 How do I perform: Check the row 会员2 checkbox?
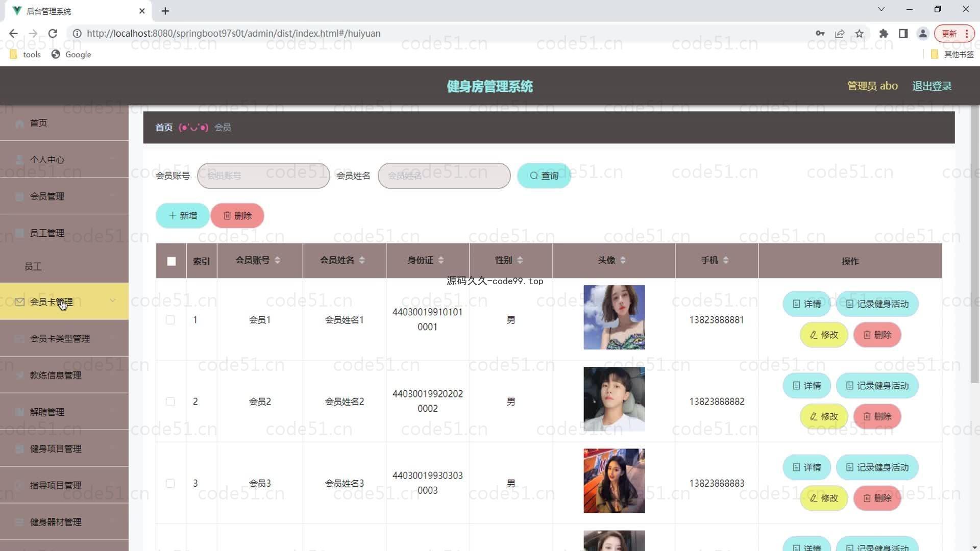tap(170, 402)
